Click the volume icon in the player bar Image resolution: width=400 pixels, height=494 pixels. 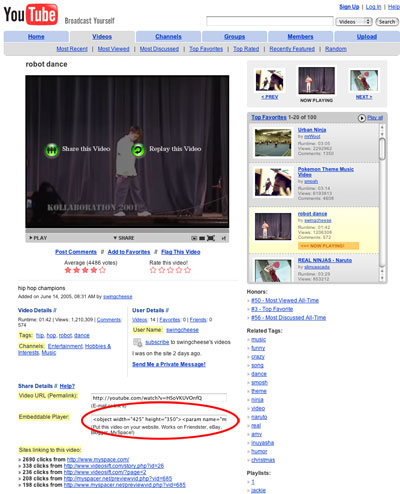(223, 238)
